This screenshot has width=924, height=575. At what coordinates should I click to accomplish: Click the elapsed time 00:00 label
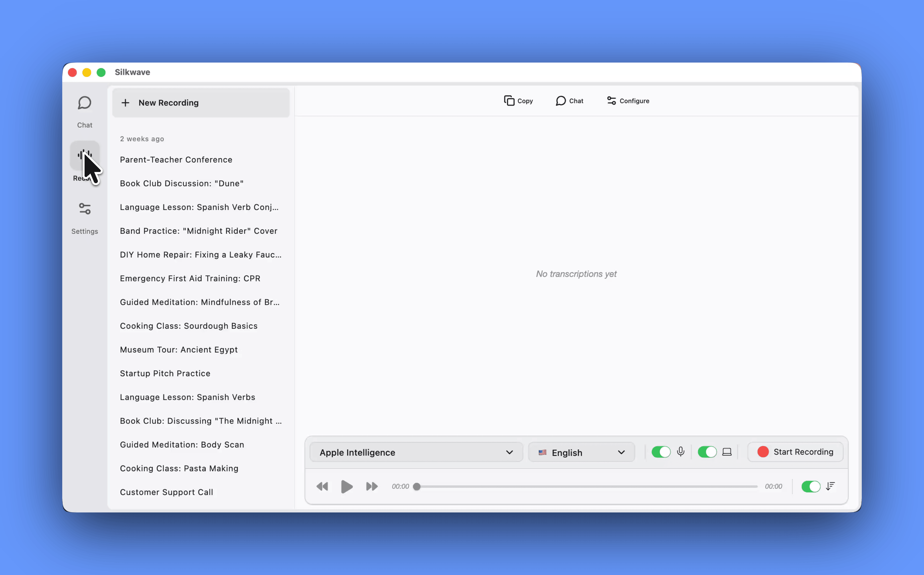401,486
